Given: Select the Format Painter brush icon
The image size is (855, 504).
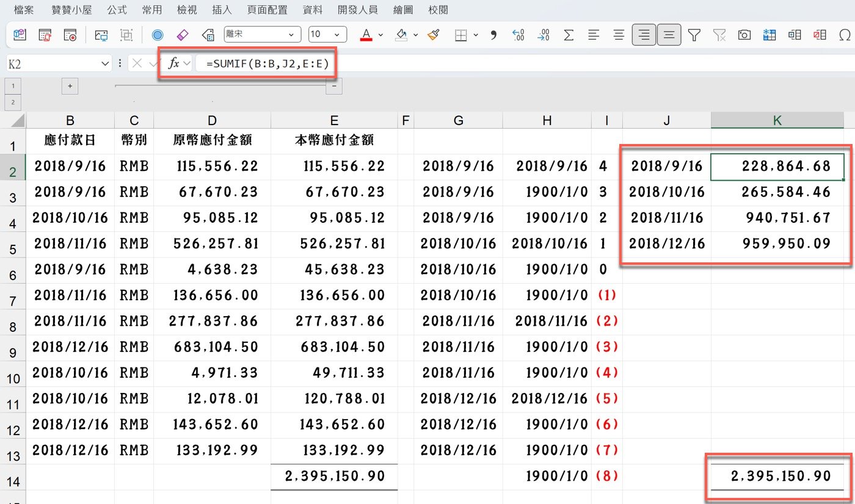Looking at the screenshot, I should coord(434,35).
